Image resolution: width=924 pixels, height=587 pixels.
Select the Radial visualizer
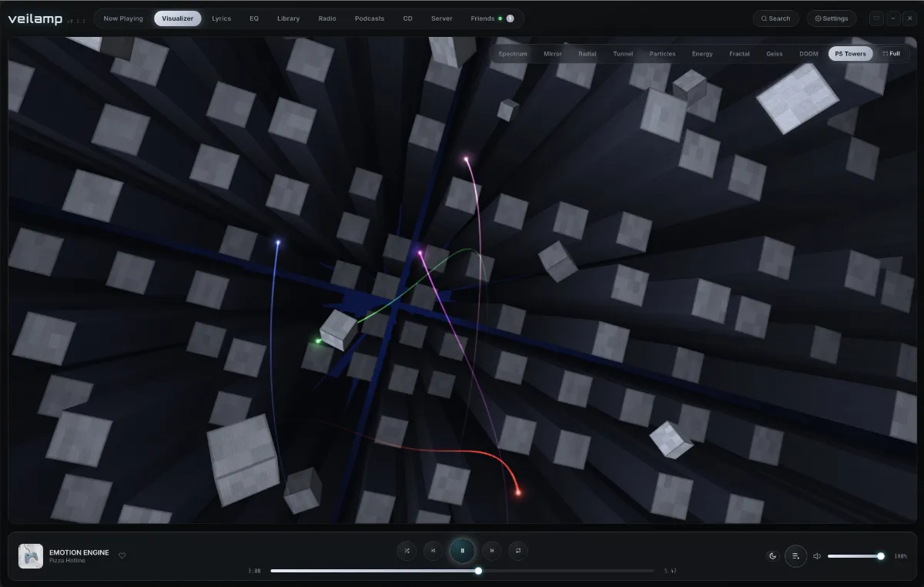[588, 54]
